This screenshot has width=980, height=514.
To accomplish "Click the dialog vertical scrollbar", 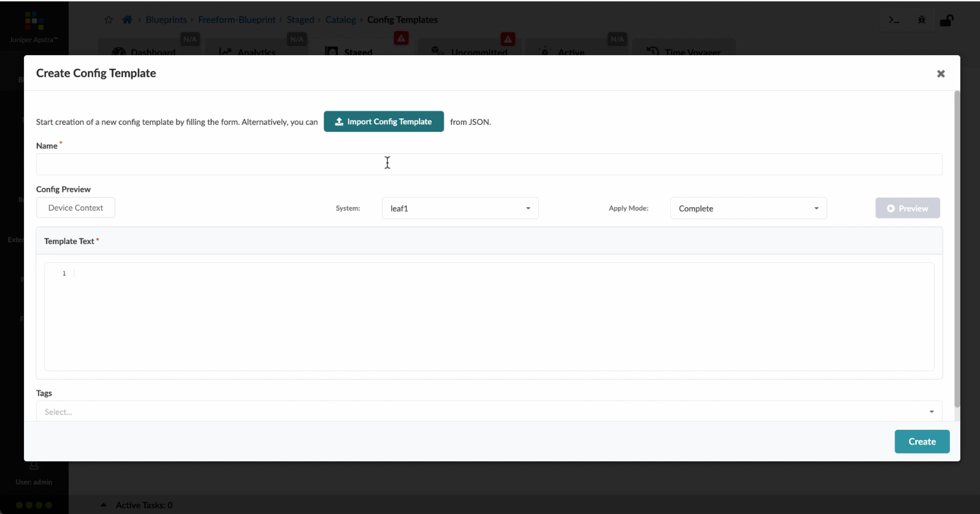I will [x=957, y=249].
